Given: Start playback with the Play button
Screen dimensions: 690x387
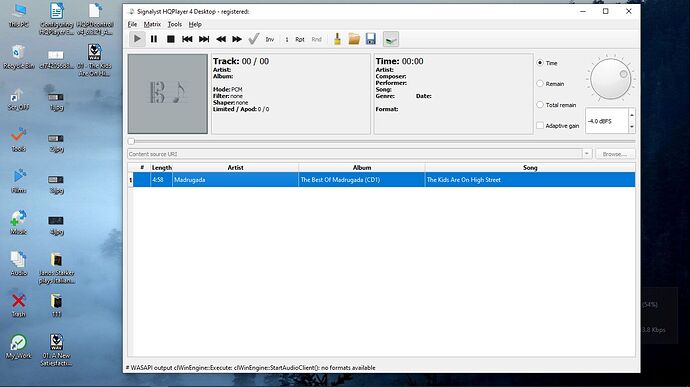Looking at the screenshot, I should tap(137, 39).
